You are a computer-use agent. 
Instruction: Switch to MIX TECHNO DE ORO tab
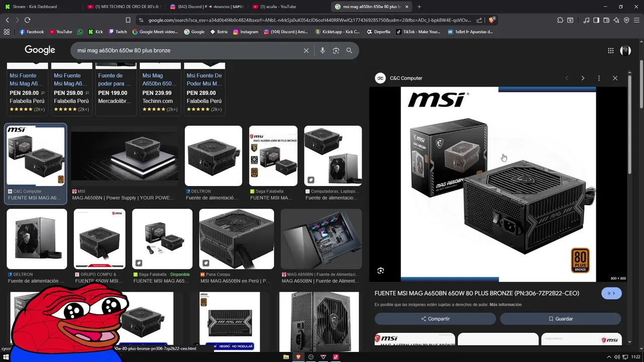(x=123, y=7)
